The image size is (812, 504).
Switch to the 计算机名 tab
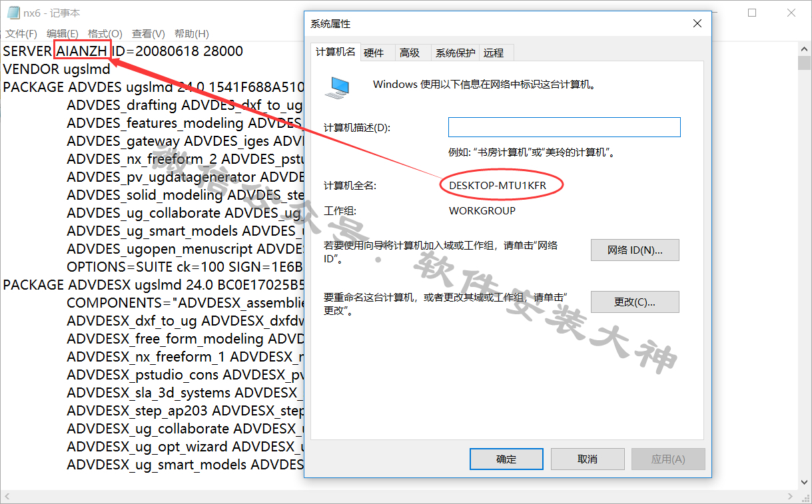(335, 52)
